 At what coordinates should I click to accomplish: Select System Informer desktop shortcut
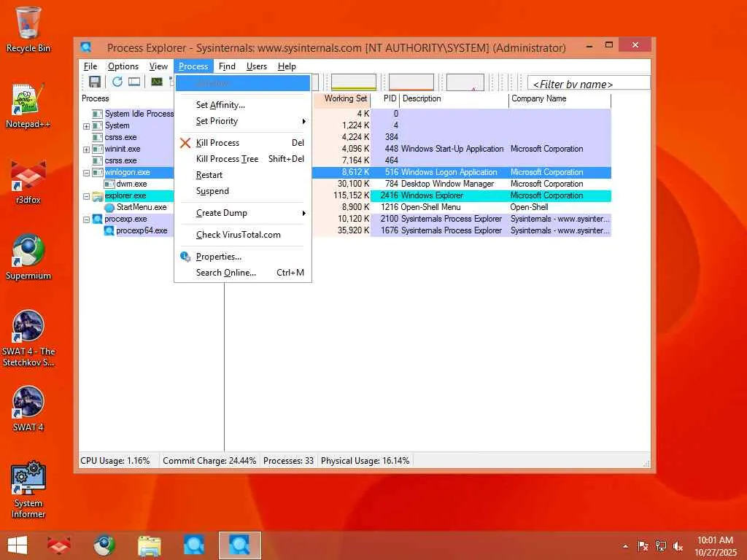click(x=28, y=490)
